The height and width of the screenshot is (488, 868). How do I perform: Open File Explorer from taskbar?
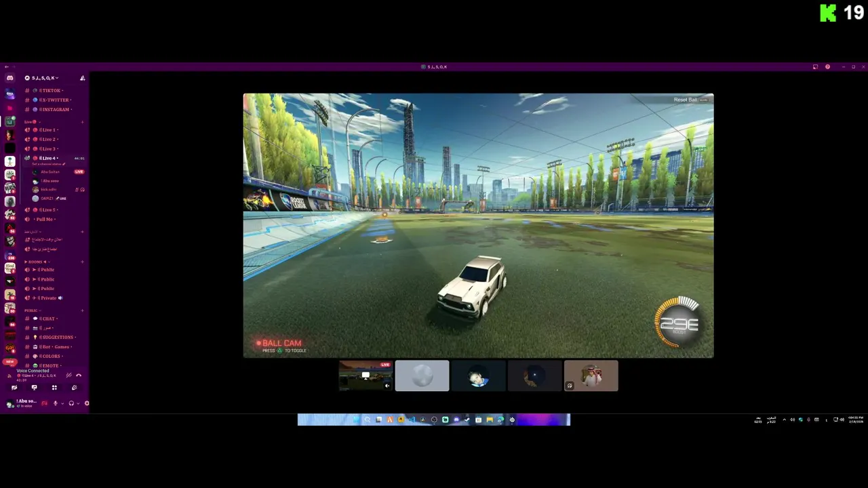[489, 420]
